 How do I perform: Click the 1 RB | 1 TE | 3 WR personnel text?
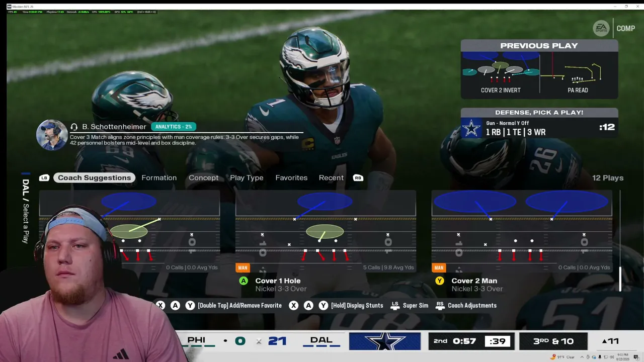coord(516,132)
